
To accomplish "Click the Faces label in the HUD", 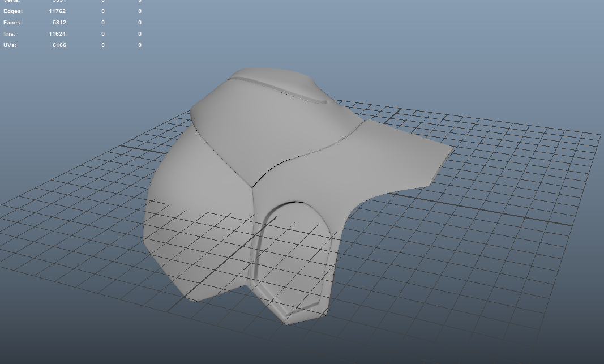I will tap(13, 23).
